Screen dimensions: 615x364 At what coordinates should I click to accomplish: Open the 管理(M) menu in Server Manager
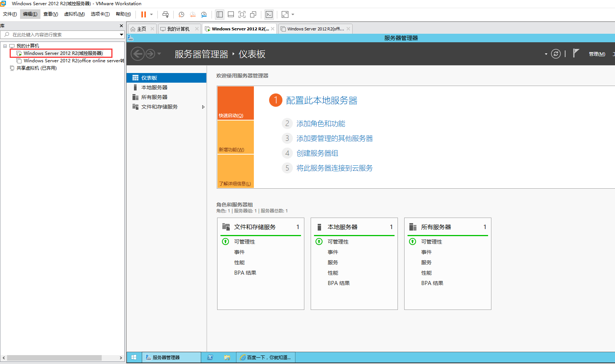pos(597,54)
